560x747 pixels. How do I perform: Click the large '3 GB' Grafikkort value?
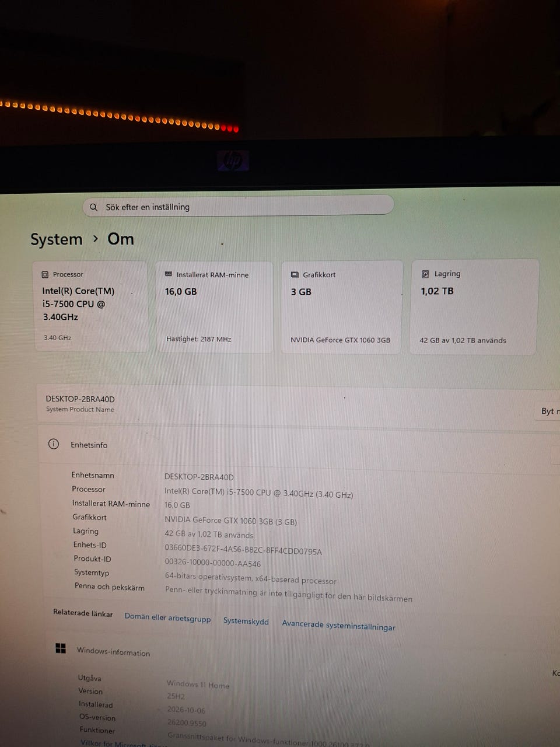coord(301,292)
